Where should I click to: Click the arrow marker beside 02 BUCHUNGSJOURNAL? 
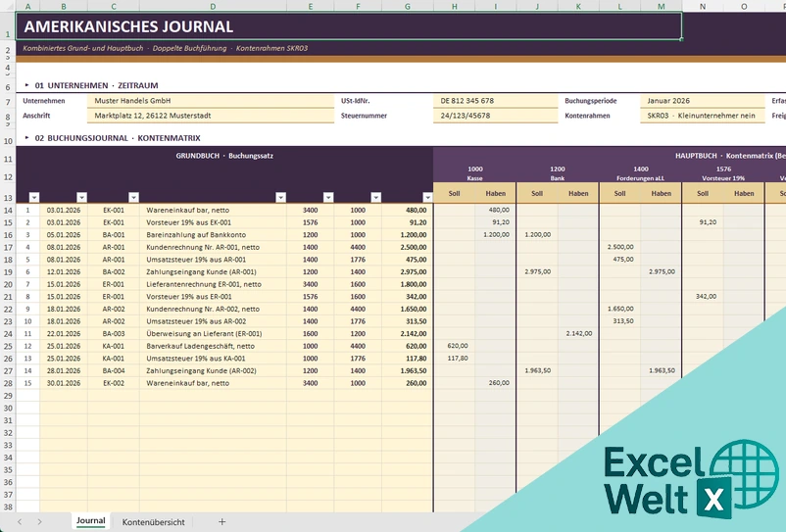coord(27,138)
